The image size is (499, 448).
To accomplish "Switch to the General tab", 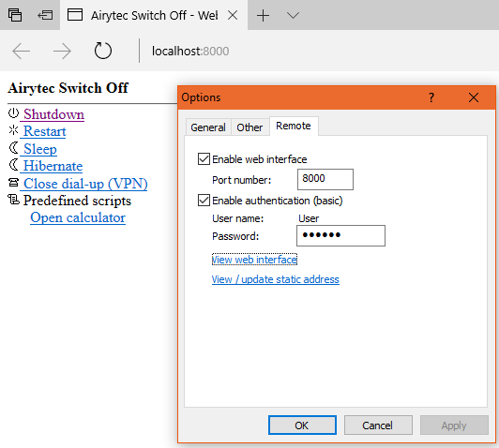I will click(x=208, y=127).
